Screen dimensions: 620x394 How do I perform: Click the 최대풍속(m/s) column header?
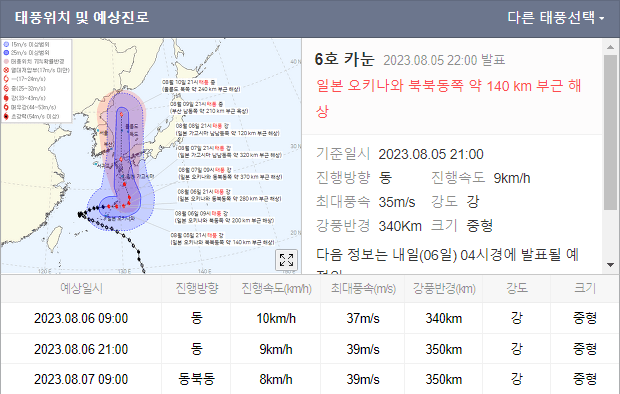pos(363,288)
